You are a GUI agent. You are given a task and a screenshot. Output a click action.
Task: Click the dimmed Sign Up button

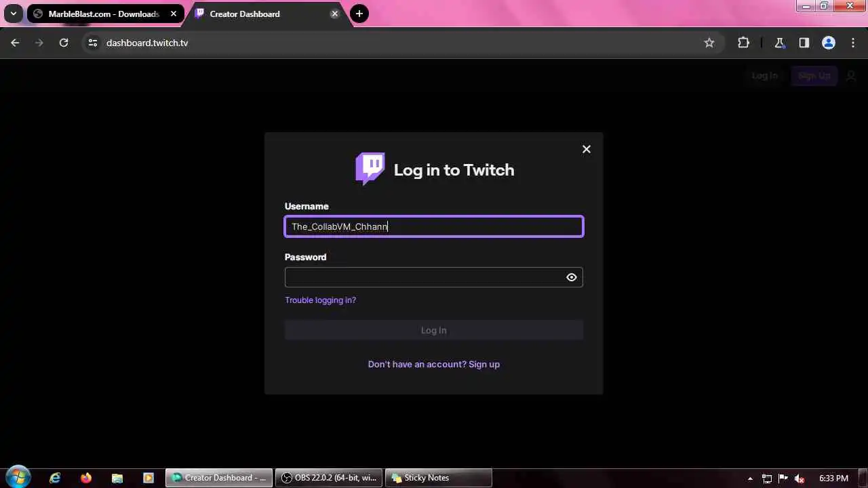click(814, 76)
